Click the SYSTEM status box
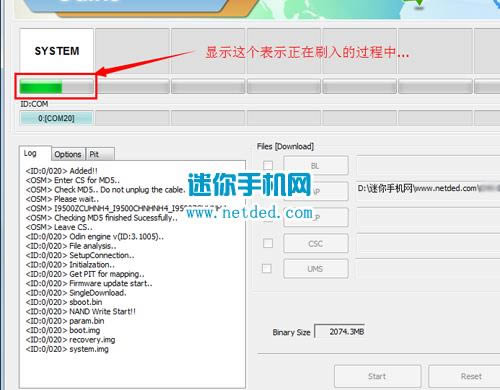Viewport: 500px width, 390px height. pyautogui.click(x=57, y=51)
